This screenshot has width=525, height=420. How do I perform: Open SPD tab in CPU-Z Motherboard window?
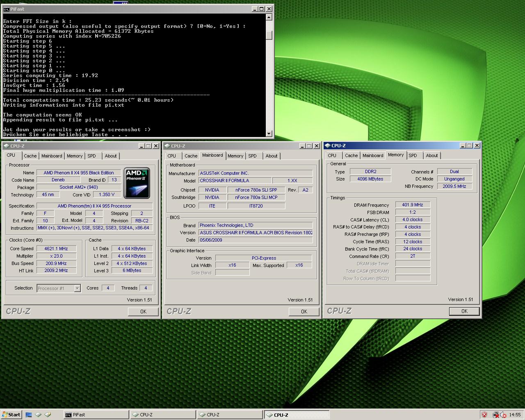[x=253, y=156]
